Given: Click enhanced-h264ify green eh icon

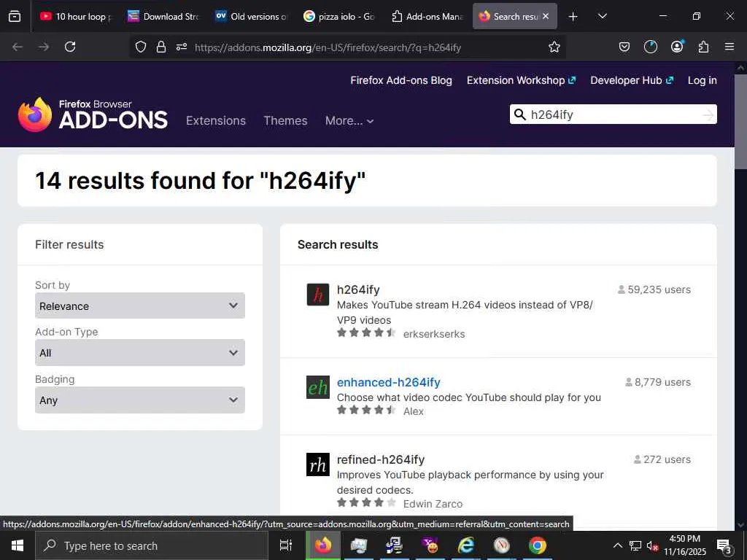Looking at the screenshot, I should [318, 387].
